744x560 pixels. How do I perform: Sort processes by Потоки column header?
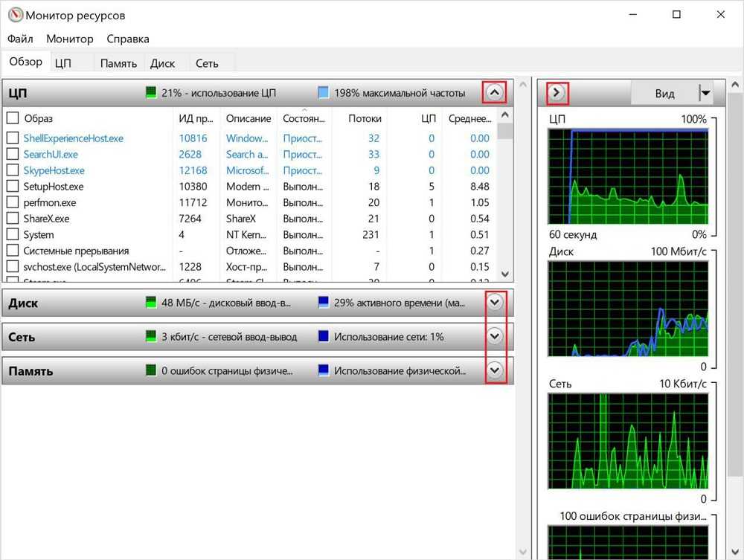pyautogui.click(x=365, y=118)
